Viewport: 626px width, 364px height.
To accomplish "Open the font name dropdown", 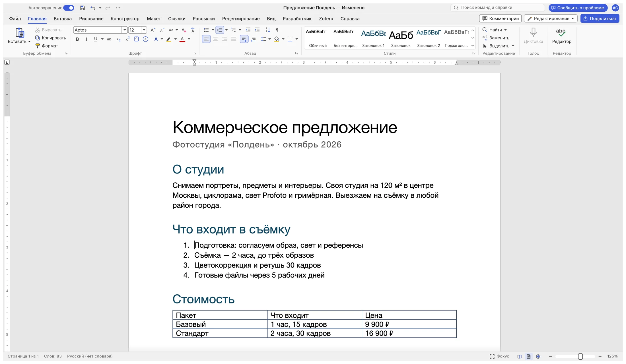I will click(124, 30).
